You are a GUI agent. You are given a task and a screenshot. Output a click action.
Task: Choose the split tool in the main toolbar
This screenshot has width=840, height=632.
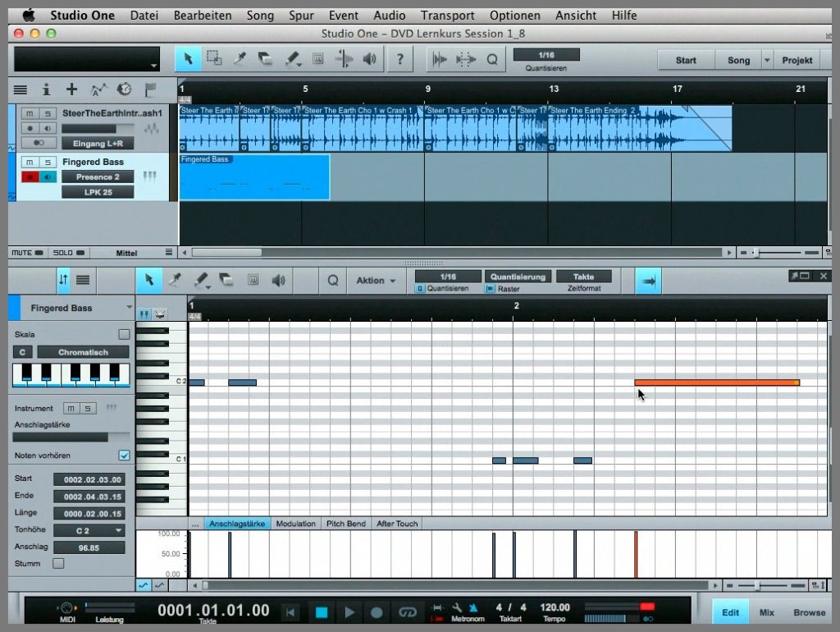240,58
